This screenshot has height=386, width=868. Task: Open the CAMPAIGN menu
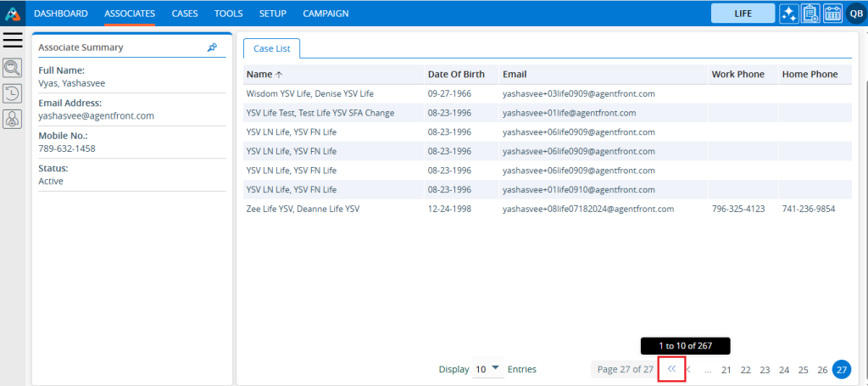[x=325, y=14]
